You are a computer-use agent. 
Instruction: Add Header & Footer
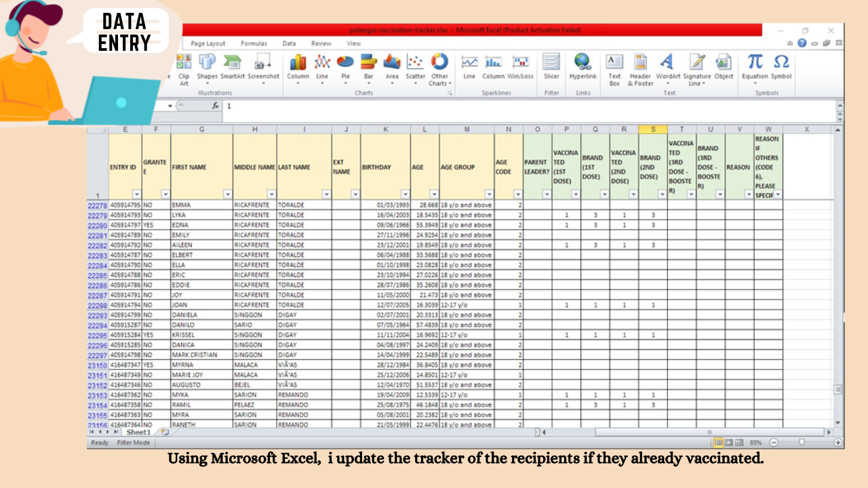point(640,70)
